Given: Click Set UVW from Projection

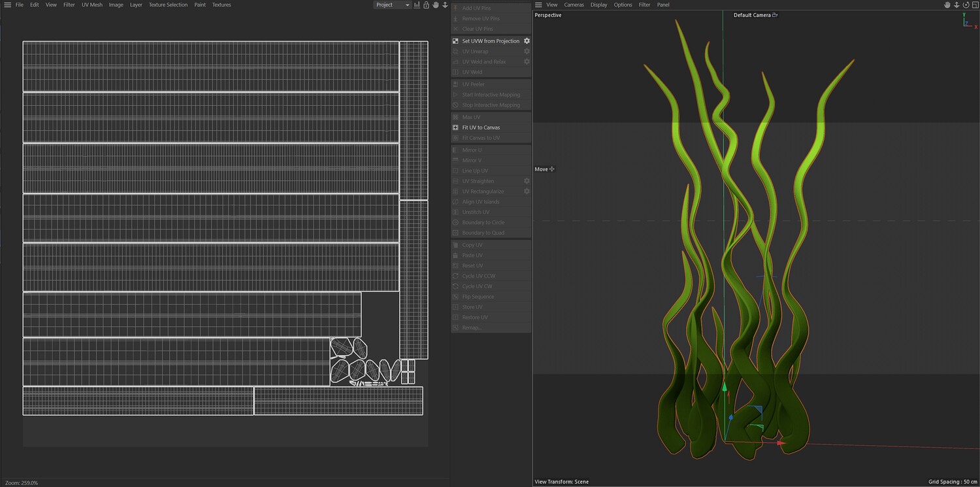Looking at the screenshot, I should pos(491,41).
